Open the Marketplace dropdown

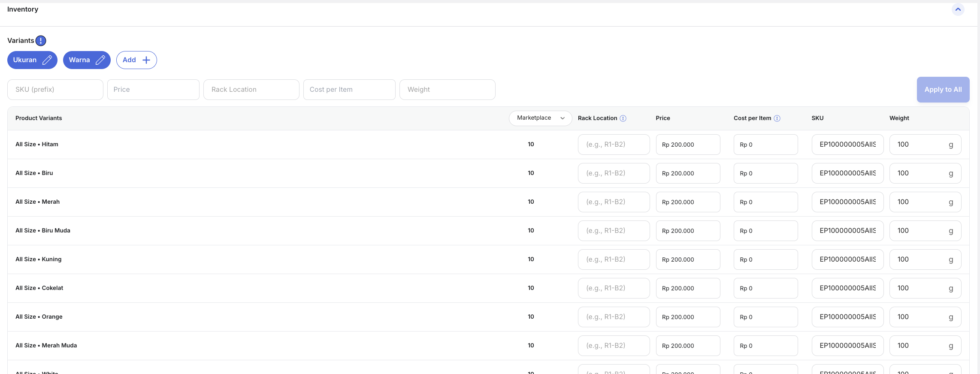click(541, 118)
